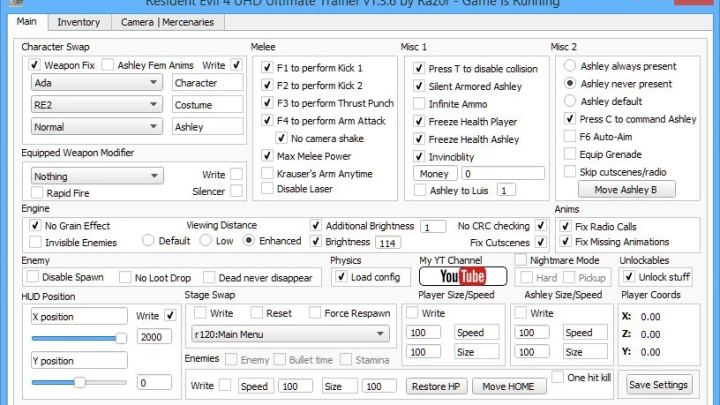This screenshot has height=405, width=720.
Task: Click the Brightness value field showing 114
Action: [388, 243]
